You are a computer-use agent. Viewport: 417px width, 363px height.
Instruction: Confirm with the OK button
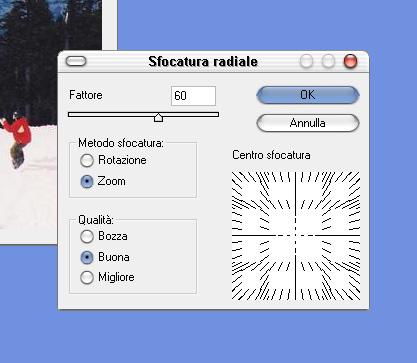coord(308,95)
